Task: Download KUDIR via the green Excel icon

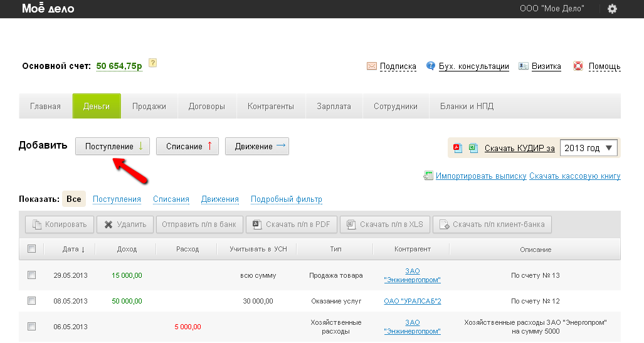Action: tap(473, 148)
